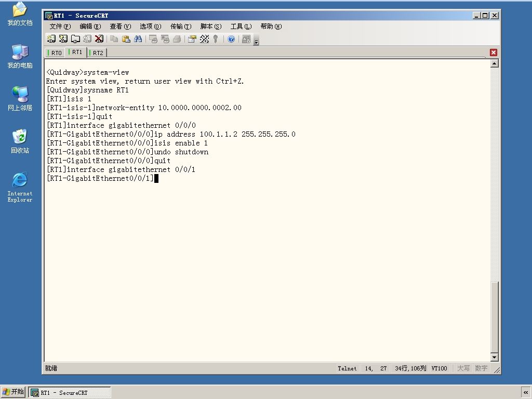Open the 文件(F) menu
The width and height of the screenshot is (532, 399).
(60, 26)
